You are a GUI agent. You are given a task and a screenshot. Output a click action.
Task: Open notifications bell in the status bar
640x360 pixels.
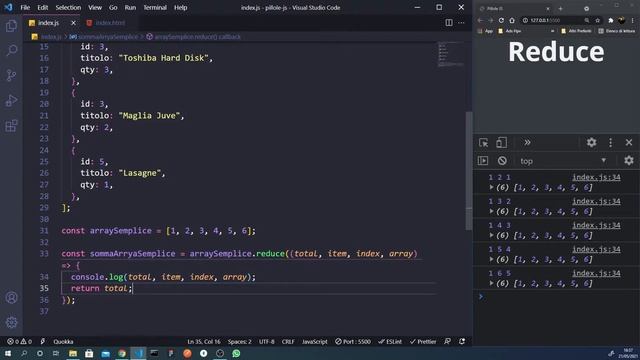[462, 342]
